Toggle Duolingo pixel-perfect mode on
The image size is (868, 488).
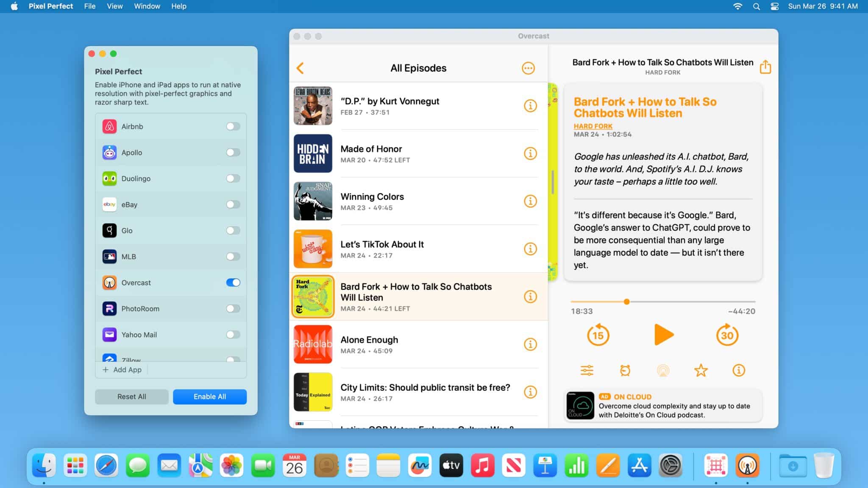click(233, 178)
